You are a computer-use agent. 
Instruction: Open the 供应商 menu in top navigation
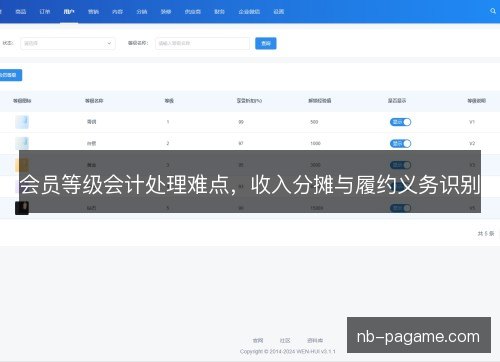tap(193, 12)
